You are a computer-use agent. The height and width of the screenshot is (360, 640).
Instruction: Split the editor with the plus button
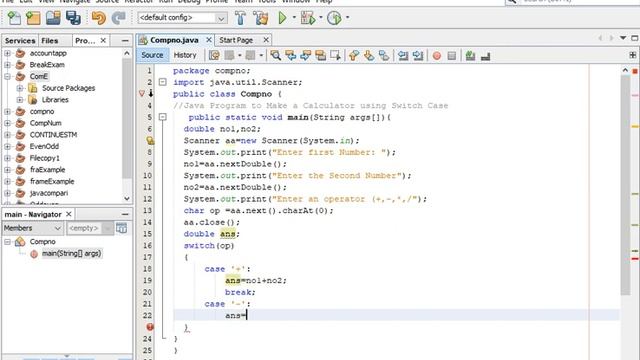(632, 55)
